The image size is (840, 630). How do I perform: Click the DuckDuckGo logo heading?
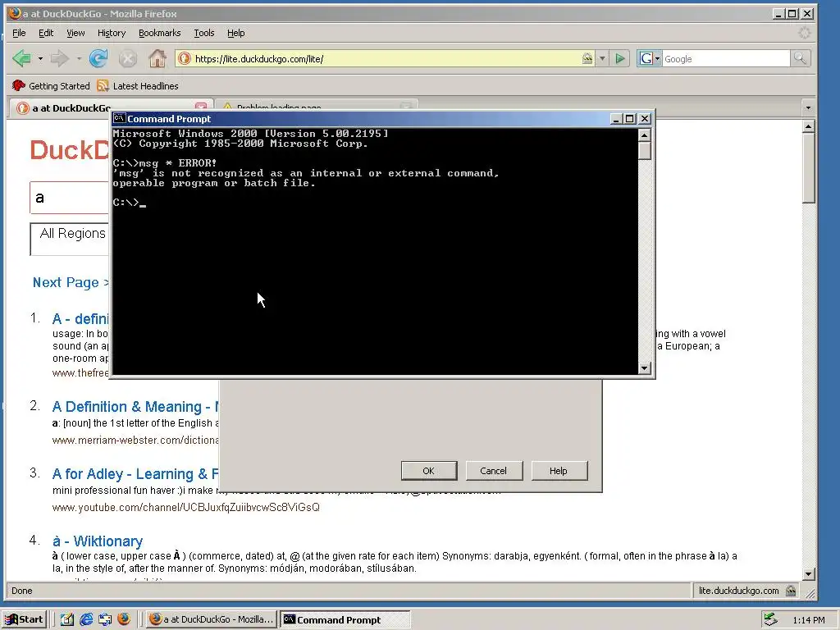70,150
